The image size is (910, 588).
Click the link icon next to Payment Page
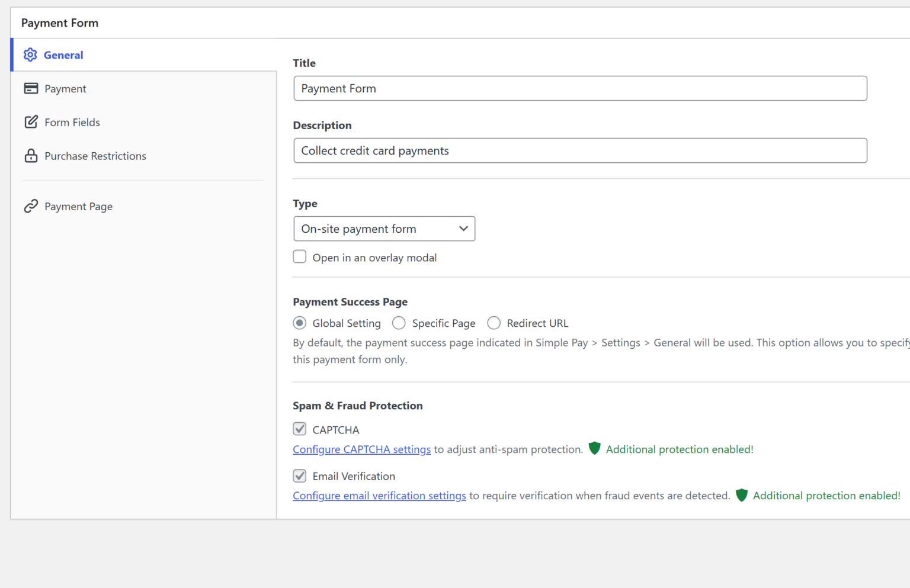click(x=31, y=206)
